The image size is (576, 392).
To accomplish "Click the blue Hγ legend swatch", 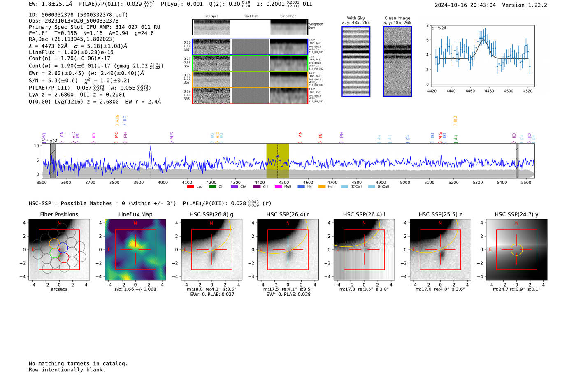I will (301, 186).
